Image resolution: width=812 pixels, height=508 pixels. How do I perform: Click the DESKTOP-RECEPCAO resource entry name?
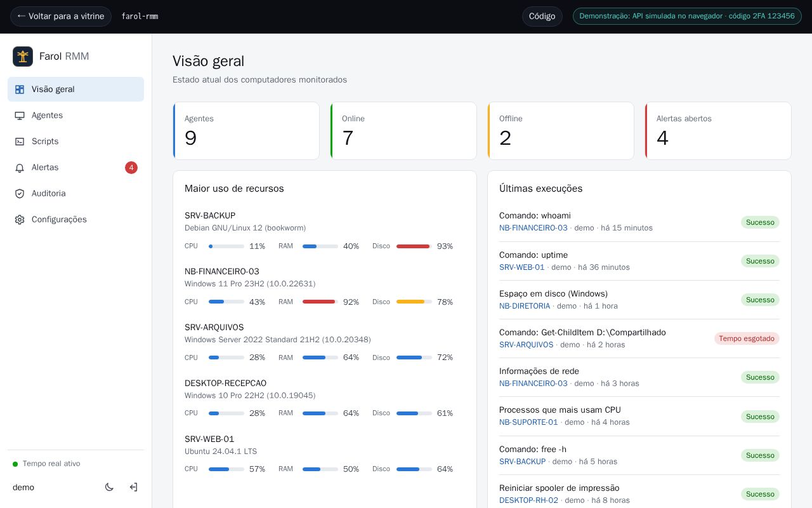(x=225, y=384)
